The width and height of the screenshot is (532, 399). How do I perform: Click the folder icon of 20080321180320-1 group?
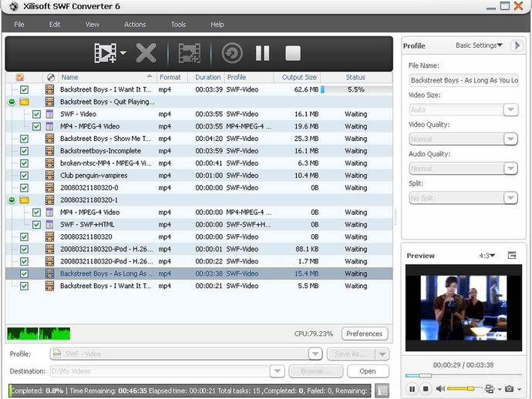pos(24,200)
